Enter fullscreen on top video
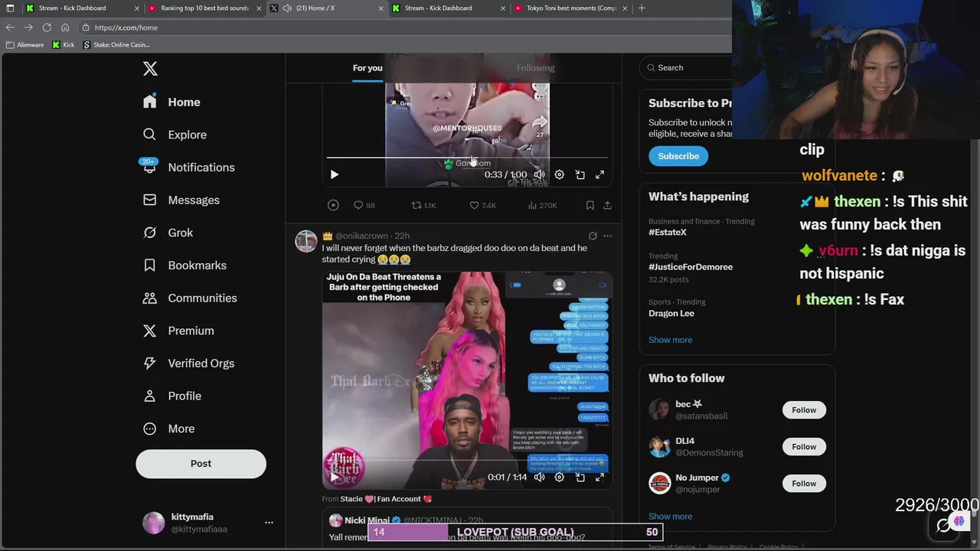Screen dimensions: 980x551 (600, 174)
